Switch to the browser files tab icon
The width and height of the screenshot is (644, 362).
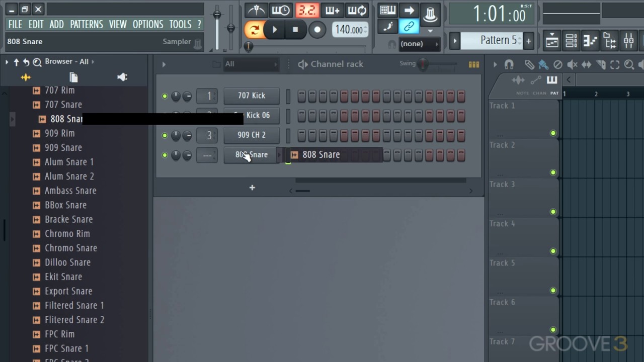point(73,77)
